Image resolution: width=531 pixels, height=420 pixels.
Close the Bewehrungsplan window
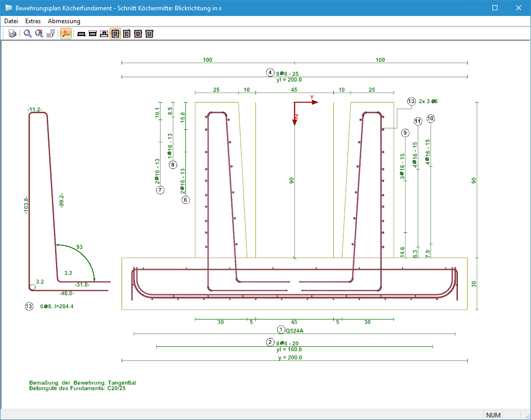click(x=519, y=8)
